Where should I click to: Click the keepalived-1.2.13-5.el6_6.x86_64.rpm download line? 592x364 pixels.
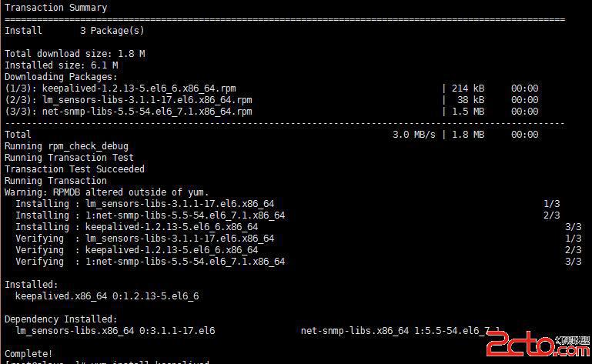(x=272, y=88)
